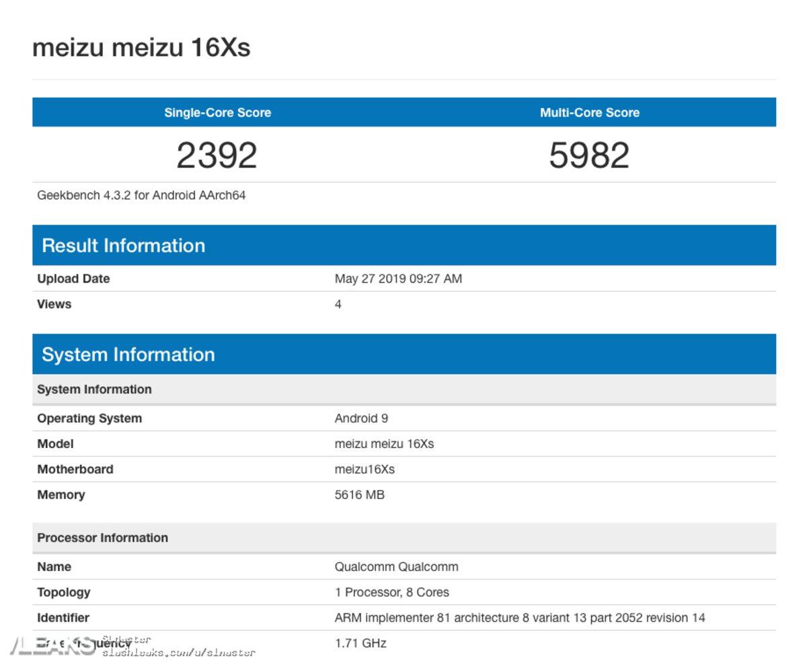This screenshot has width=807, height=672.
Task: Select the Multi-Core Score header
Action: pos(588,113)
